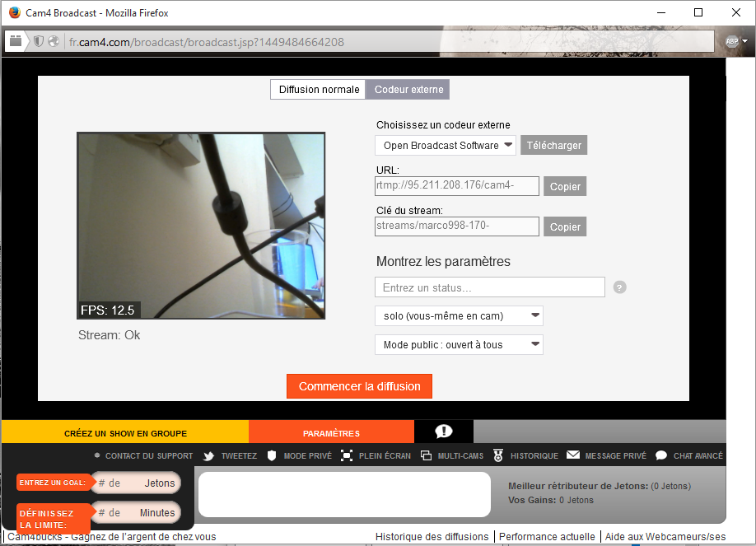Image resolution: width=756 pixels, height=546 pixels.
Task: Open the Multi-Cams icon
Action: coord(426,455)
